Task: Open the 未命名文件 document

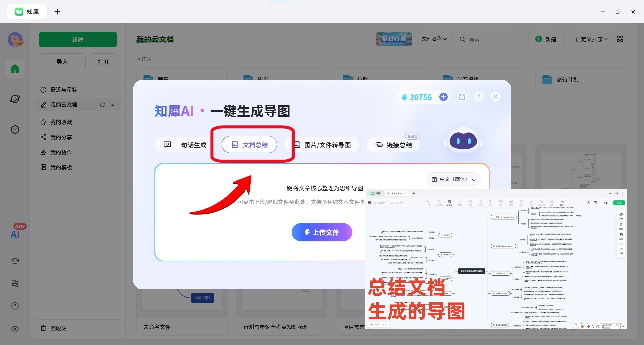Action: pos(157,327)
